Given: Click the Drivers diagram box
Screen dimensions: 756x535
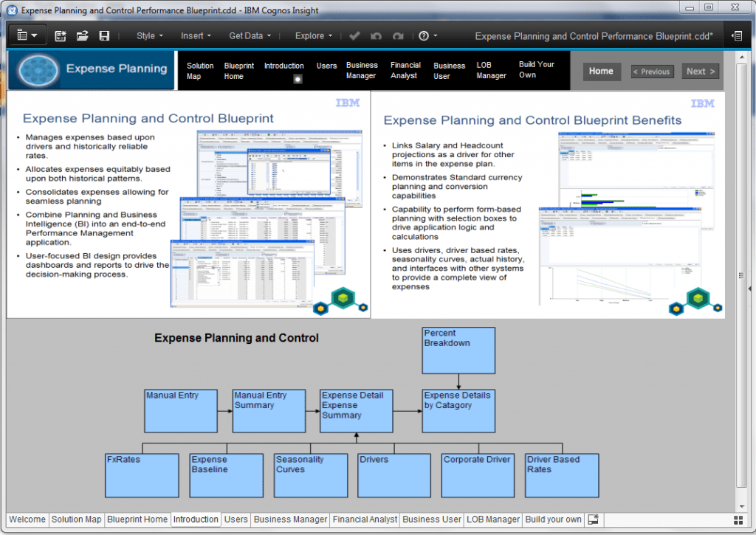Looking at the screenshot, I should pyautogui.click(x=394, y=475).
